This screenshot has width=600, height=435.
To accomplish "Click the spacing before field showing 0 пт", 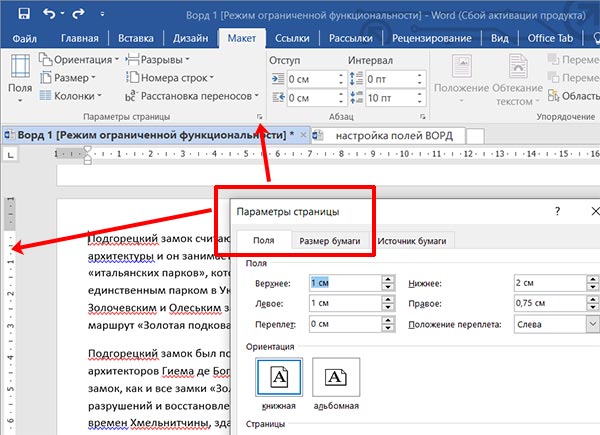I will (x=391, y=79).
